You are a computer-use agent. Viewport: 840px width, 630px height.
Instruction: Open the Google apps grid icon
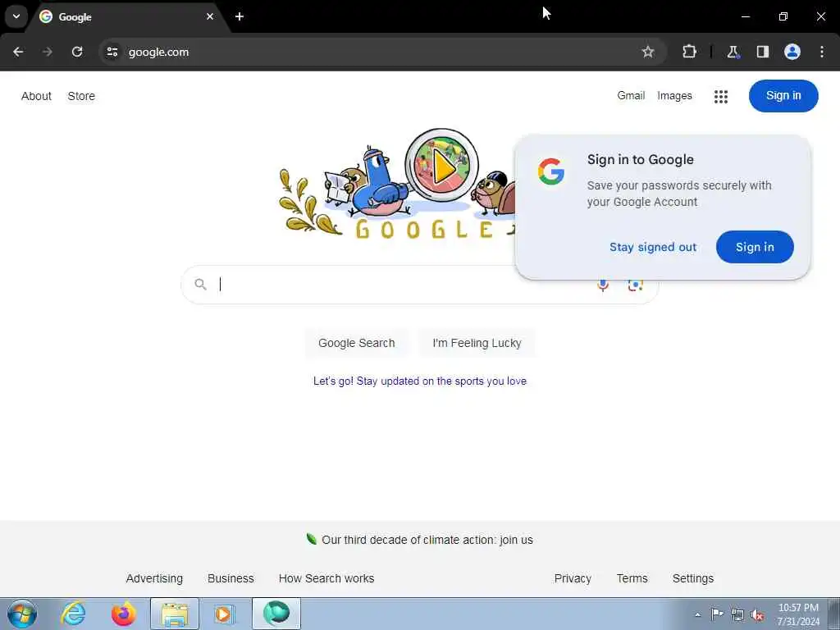click(721, 97)
